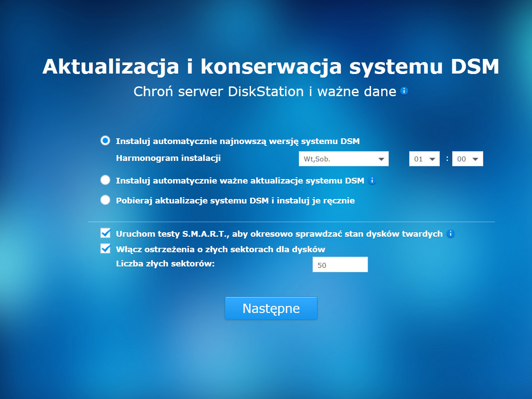Select 'Instaluj automatycznie najnowszą wersję' radio option

click(x=105, y=141)
